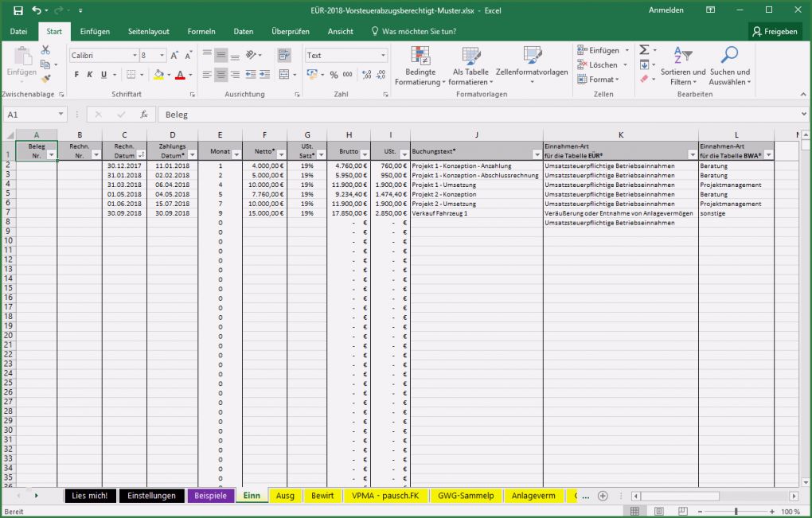Toggle underline formatting with the U icon
This screenshot has height=518, width=812.
coord(103,74)
